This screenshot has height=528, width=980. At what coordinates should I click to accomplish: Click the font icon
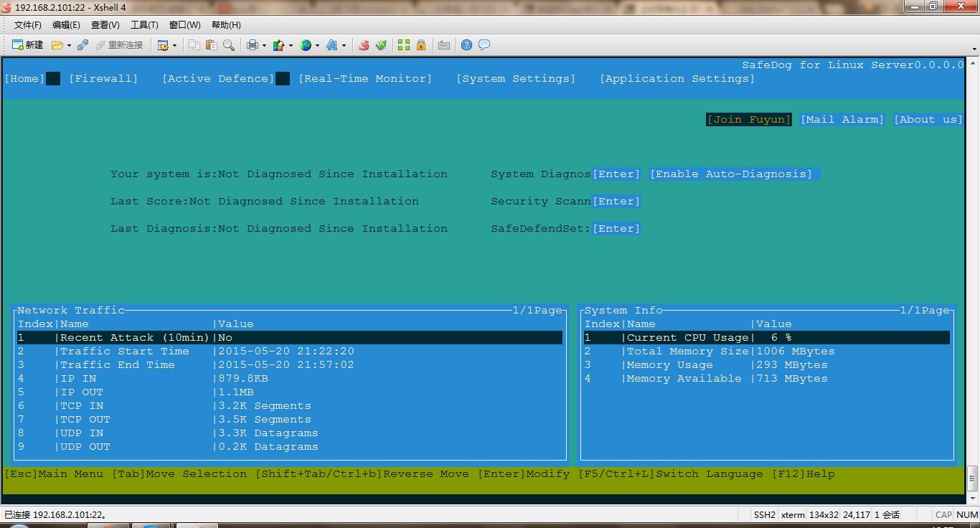[331, 45]
